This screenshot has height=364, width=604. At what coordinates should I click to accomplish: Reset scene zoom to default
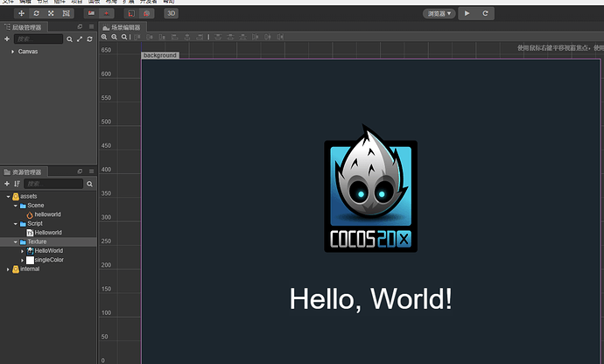point(124,37)
